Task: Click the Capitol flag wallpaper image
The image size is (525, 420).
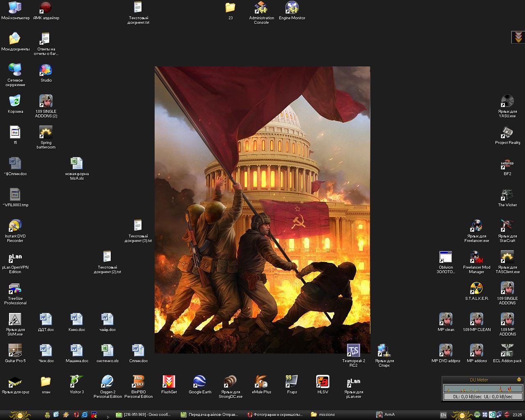Action: [x=262, y=210]
